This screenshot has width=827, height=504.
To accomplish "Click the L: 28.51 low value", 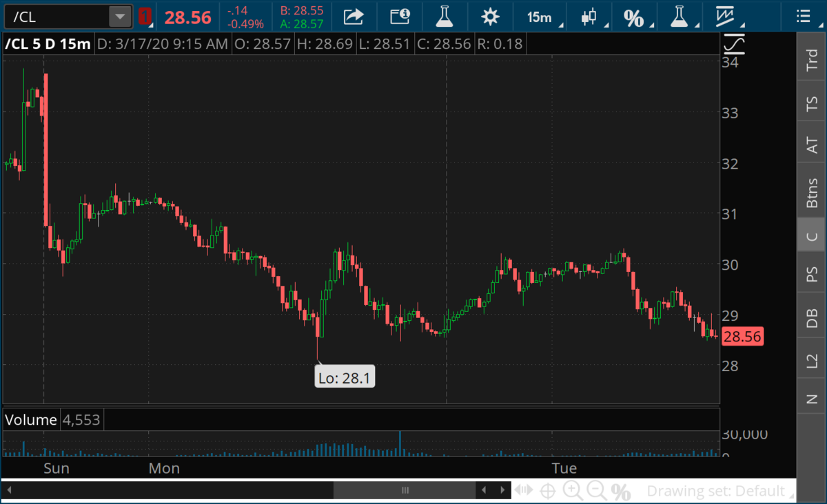I will [x=385, y=45].
